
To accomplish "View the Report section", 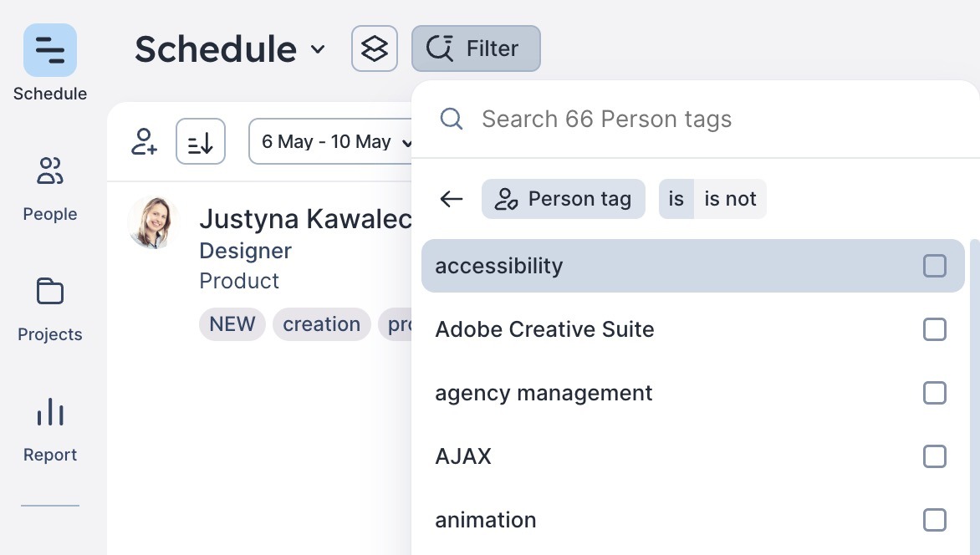I will [x=49, y=412].
